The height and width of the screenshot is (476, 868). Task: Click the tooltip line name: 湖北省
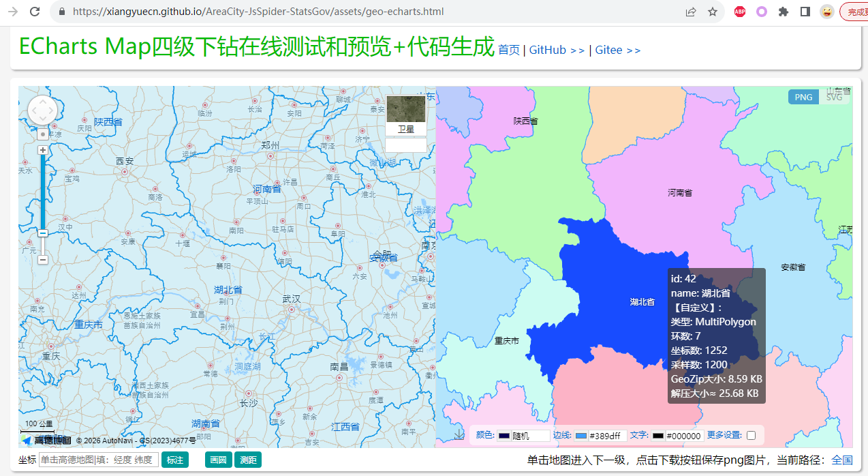(x=700, y=293)
